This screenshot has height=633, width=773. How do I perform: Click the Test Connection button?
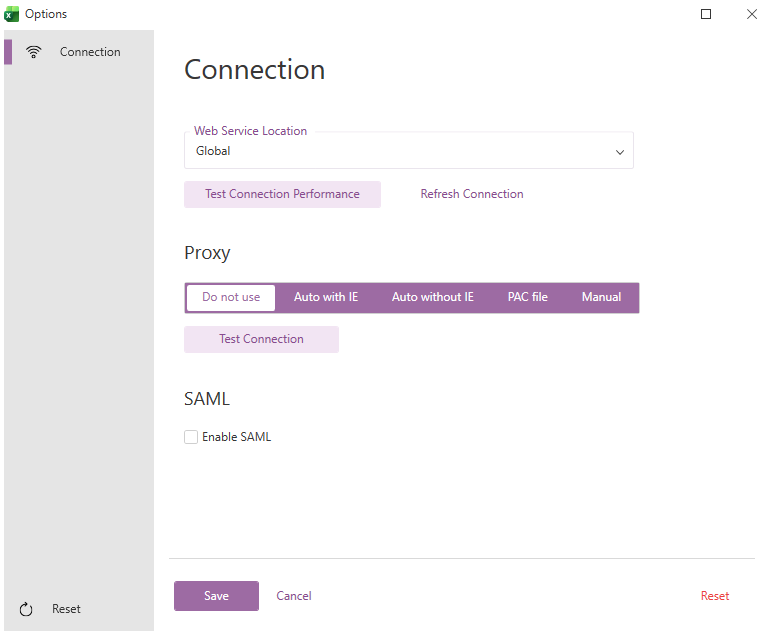click(261, 339)
